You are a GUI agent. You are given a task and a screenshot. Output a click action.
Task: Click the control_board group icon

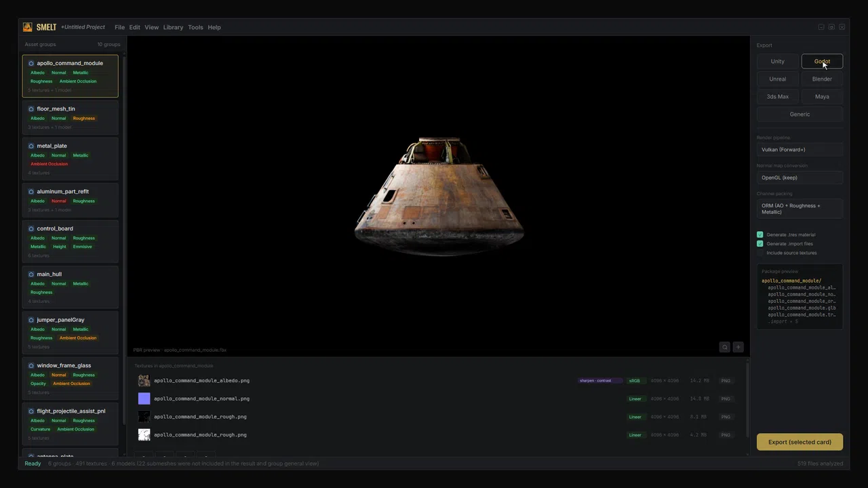pyautogui.click(x=31, y=228)
